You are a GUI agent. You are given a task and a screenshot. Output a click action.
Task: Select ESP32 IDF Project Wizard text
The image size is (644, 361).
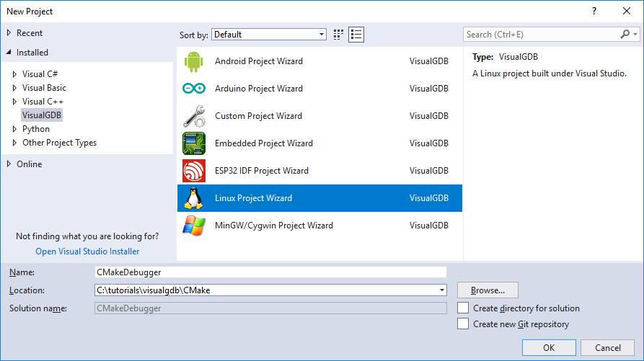click(262, 171)
